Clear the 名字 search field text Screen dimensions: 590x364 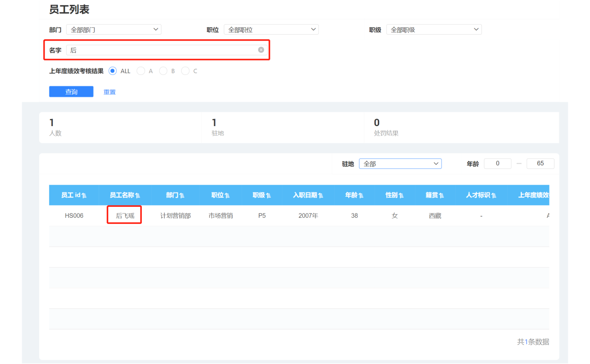point(261,50)
